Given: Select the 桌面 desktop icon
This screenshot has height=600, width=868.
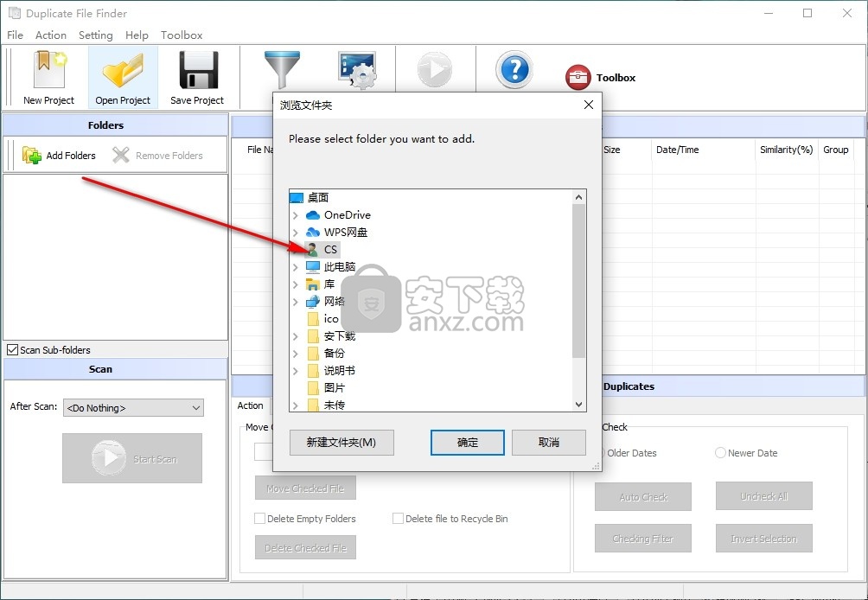Looking at the screenshot, I should [297, 198].
